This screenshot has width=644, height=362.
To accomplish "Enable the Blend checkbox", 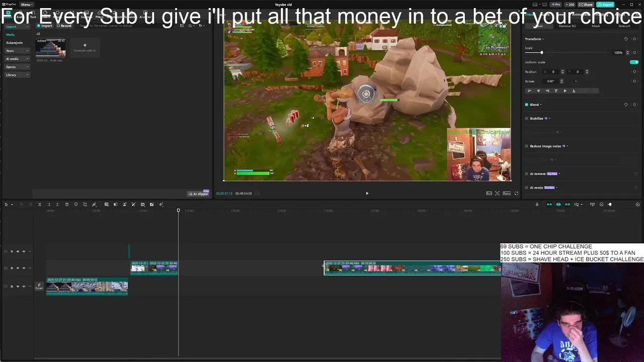I will point(527,105).
